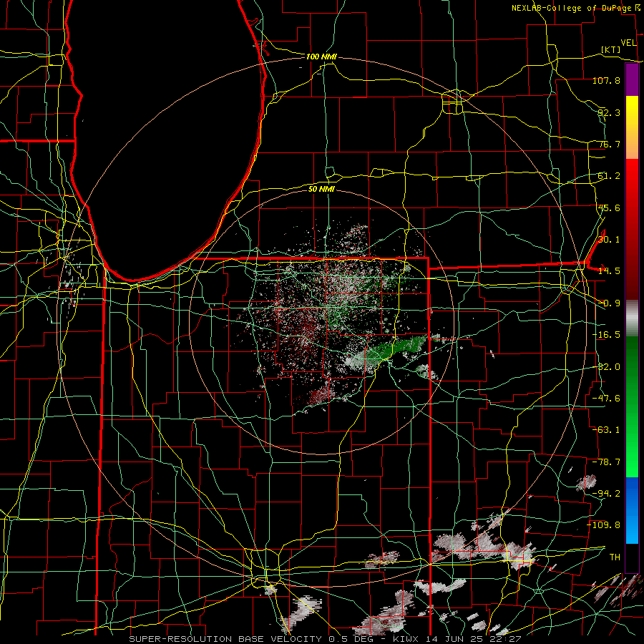The image size is (644, 644).
Task: Click the 14.5 velocity scale value
Action: tap(609, 271)
